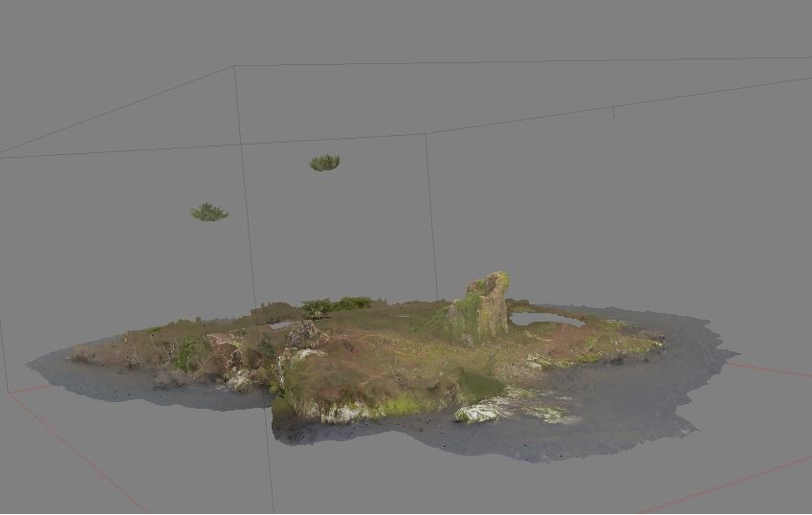Image resolution: width=812 pixels, height=515 pixels.
Task: Select the lower-left floating vegetation mesh fragment
Action: click(208, 212)
